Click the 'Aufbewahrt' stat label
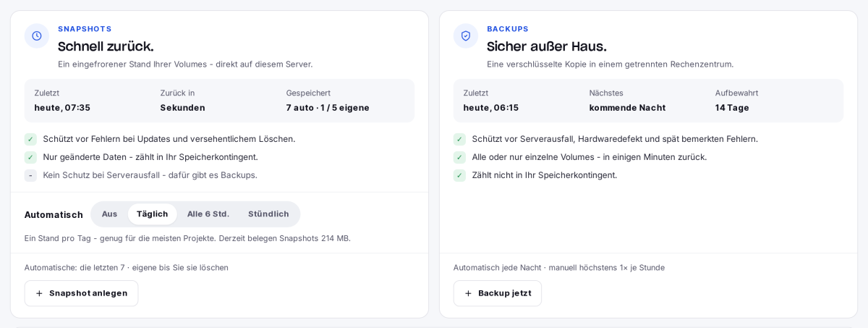 [x=736, y=93]
